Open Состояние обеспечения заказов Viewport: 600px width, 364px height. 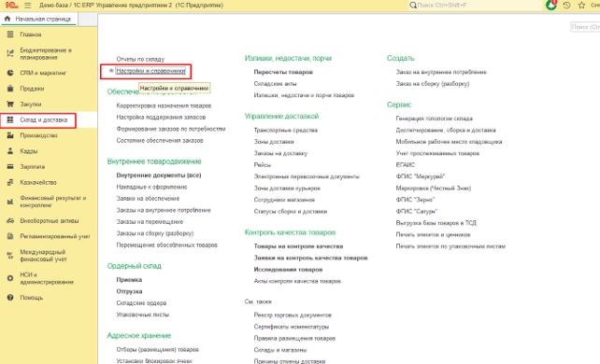tap(160, 140)
